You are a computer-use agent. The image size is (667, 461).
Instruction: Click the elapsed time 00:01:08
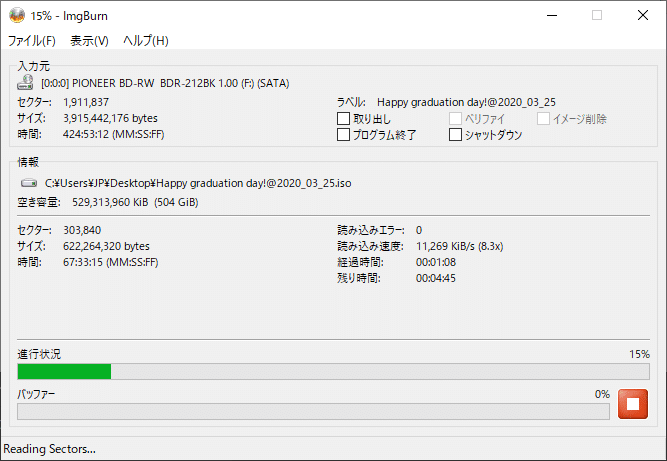(436, 262)
